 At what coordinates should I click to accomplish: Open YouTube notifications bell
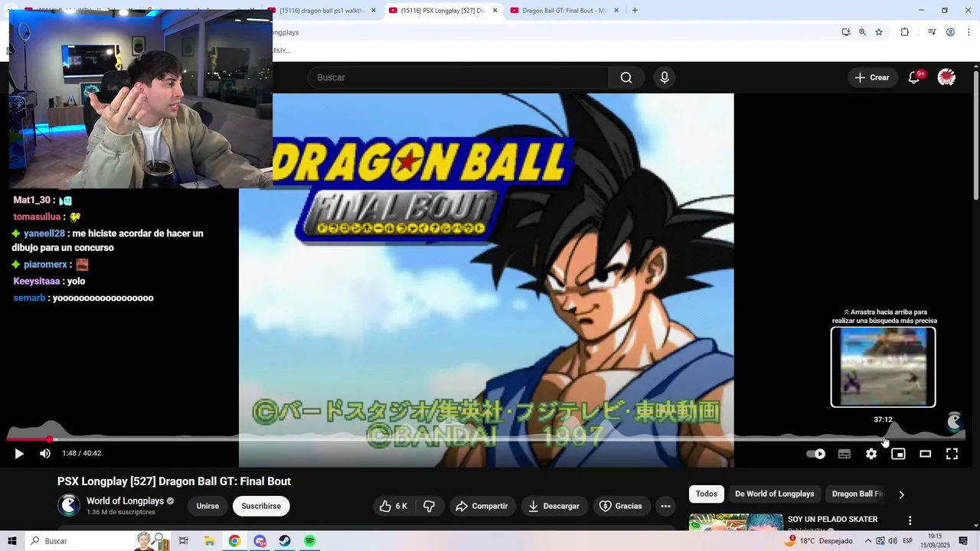913,77
